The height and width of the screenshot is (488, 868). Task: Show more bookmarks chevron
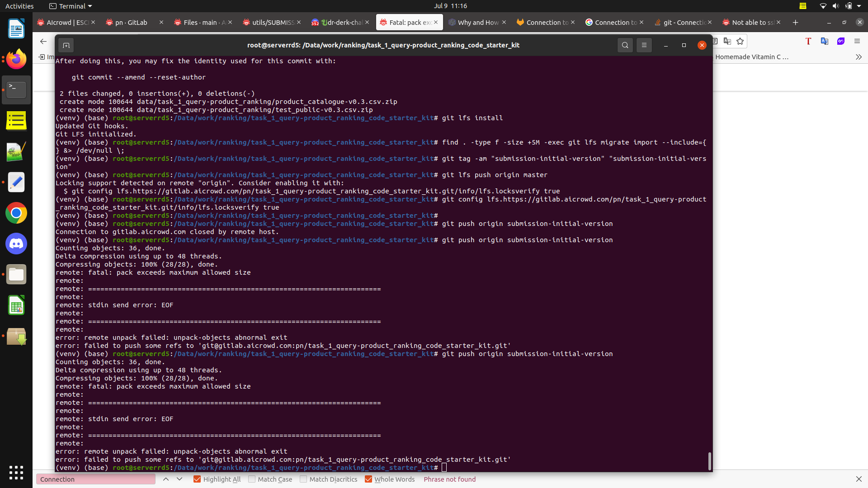coord(859,57)
